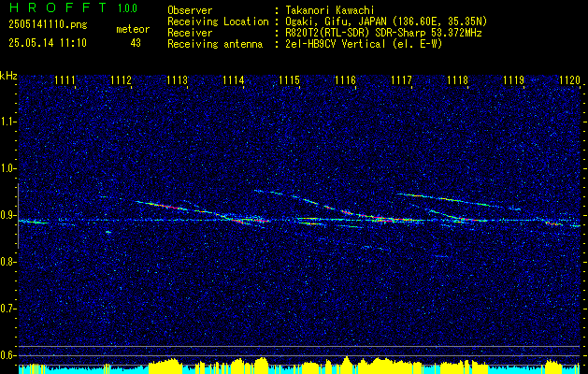Image resolution: width=588 pixels, height=374 pixels.
Task: Click receiver text R820T2(RTL-SDR) SDR-Sharp 53.372MHz
Action: pyautogui.click(x=383, y=33)
